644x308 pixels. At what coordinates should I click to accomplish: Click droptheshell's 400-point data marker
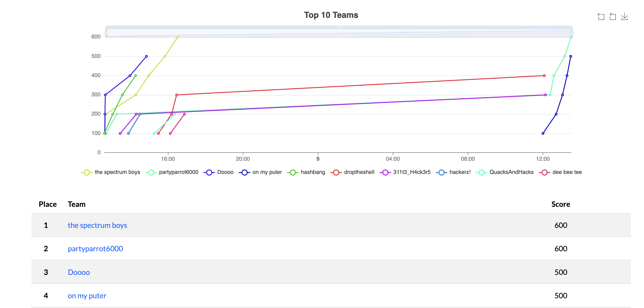544,75
